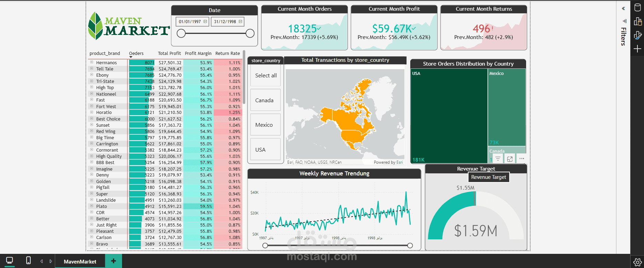
Task: Open the Filters pane label
Action: (x=623, y=36)
